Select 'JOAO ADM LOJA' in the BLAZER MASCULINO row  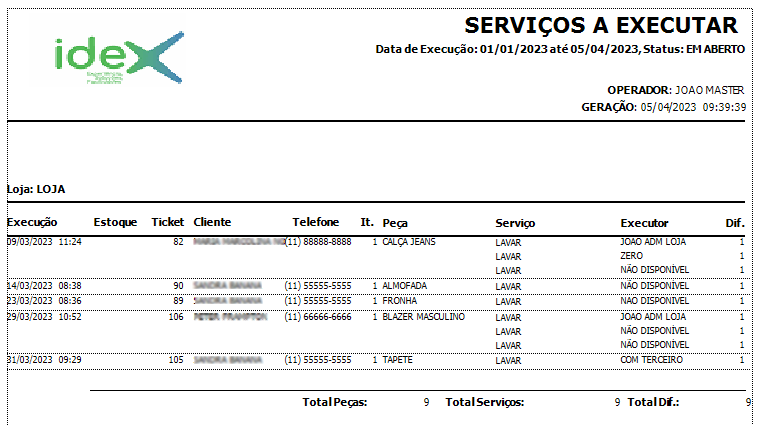tap(653, 317)
